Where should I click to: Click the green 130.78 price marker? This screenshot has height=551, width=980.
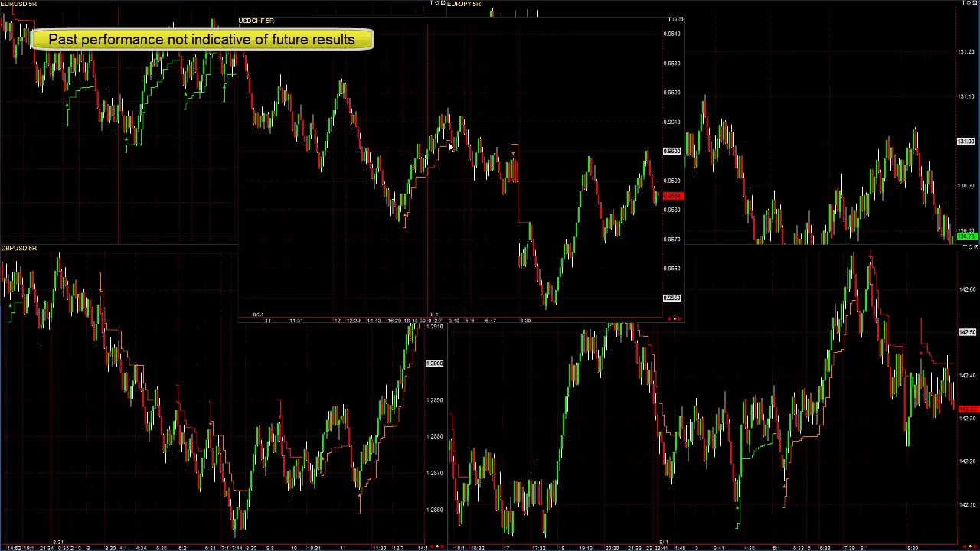[x=967, y=236]
